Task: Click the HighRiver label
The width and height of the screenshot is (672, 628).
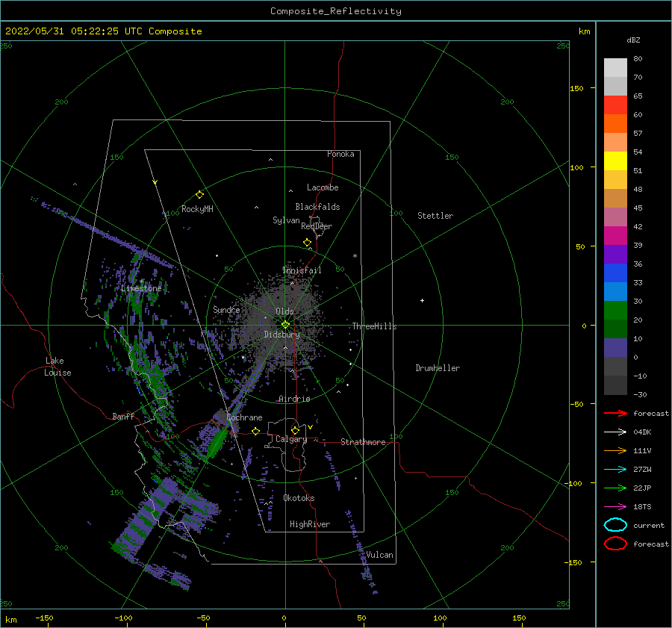Action: (310, 524)
